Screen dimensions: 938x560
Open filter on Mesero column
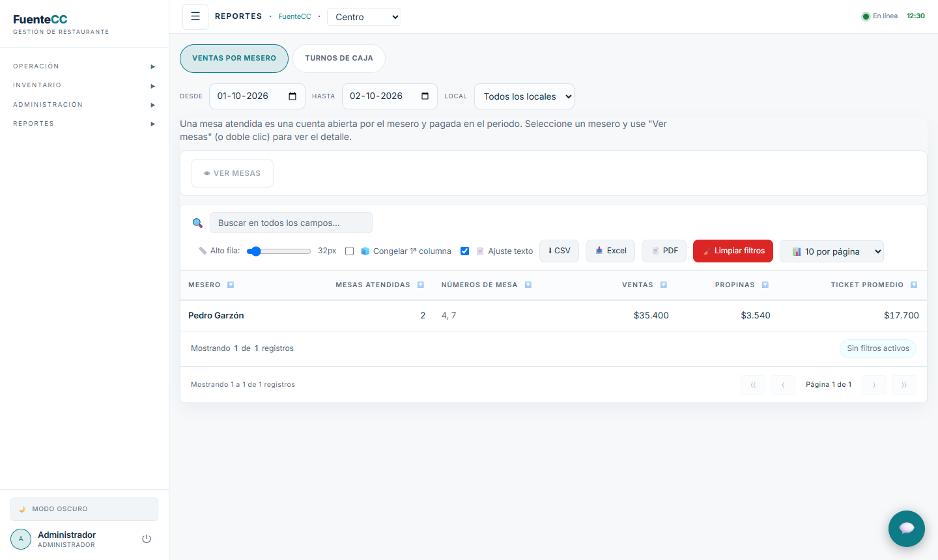231,285
